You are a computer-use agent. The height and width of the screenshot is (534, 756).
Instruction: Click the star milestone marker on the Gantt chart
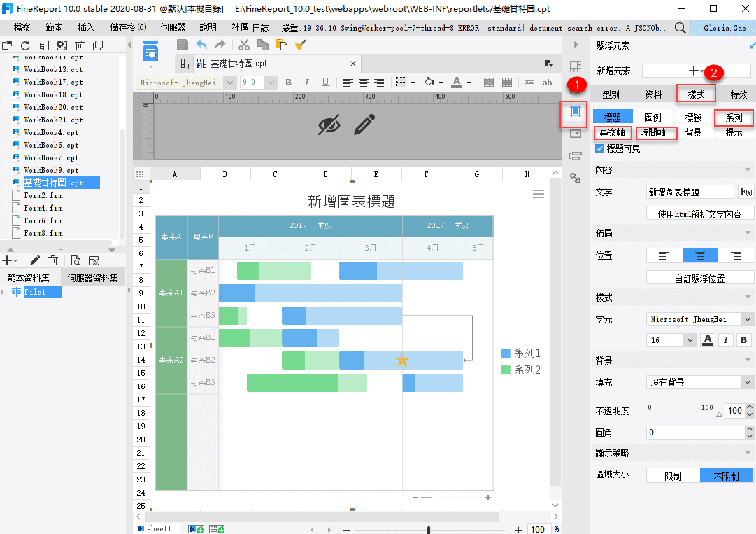pyautogui.click(x=402, y=360)
